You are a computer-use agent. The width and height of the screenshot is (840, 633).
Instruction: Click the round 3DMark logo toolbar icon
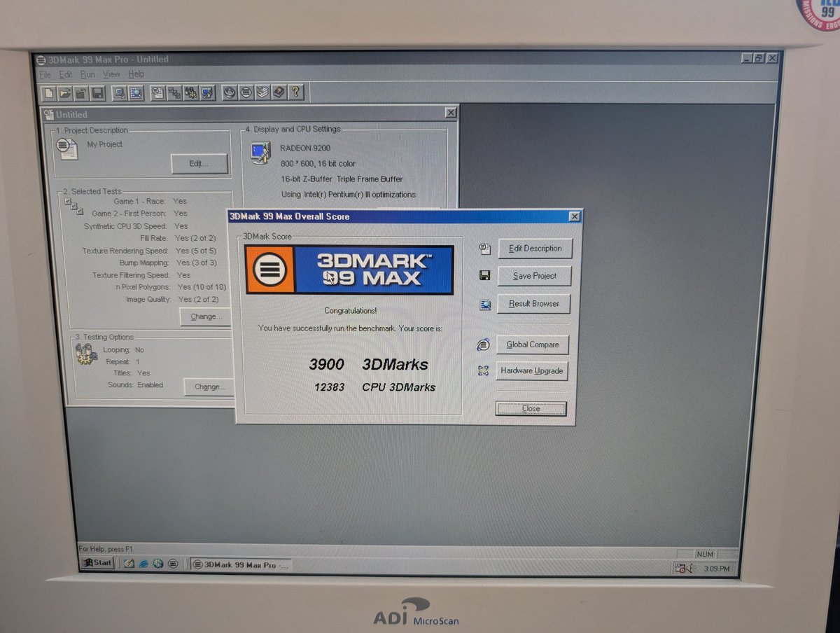pos(246,92)
